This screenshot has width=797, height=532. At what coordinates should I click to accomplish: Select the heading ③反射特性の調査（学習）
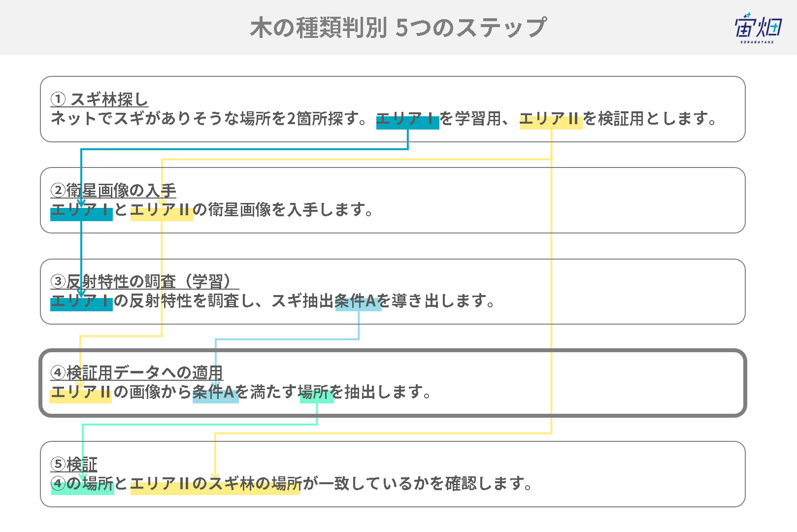coord(144,281)
